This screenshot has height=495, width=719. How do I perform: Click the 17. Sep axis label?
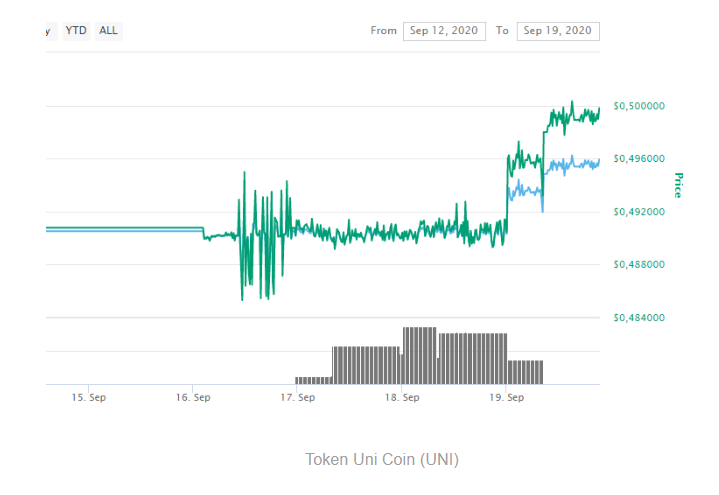298,397
